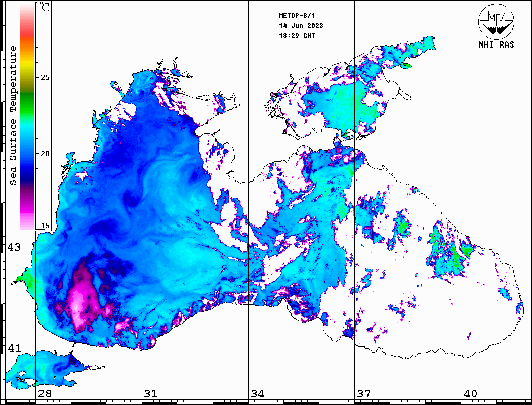The height and width of the screenshot is (405, 532).
Task: Click the MHI RAS logo emblem
Action: (496, 21)
